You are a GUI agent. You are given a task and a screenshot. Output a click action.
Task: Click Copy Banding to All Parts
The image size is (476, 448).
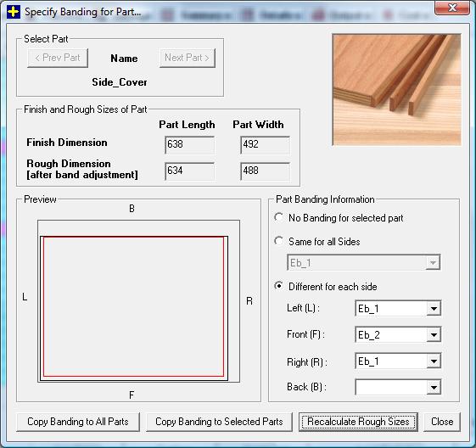[x=78, y=422]
